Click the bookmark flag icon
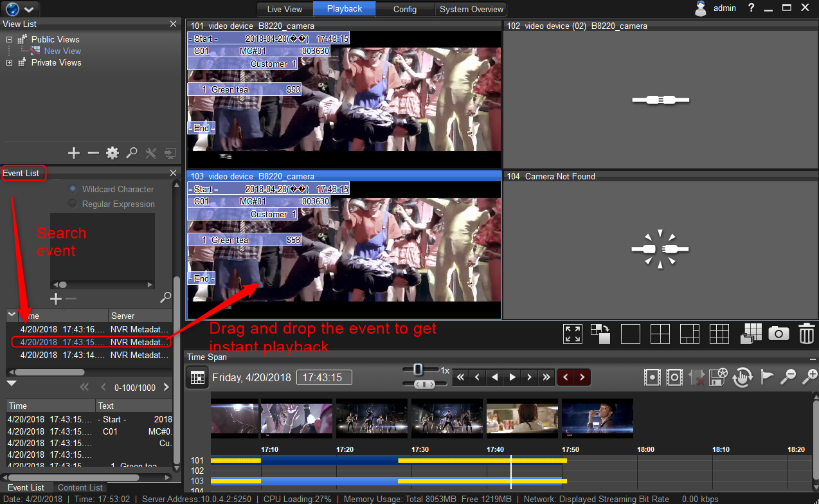Screen dimensions: 819x504 (768, 377)
